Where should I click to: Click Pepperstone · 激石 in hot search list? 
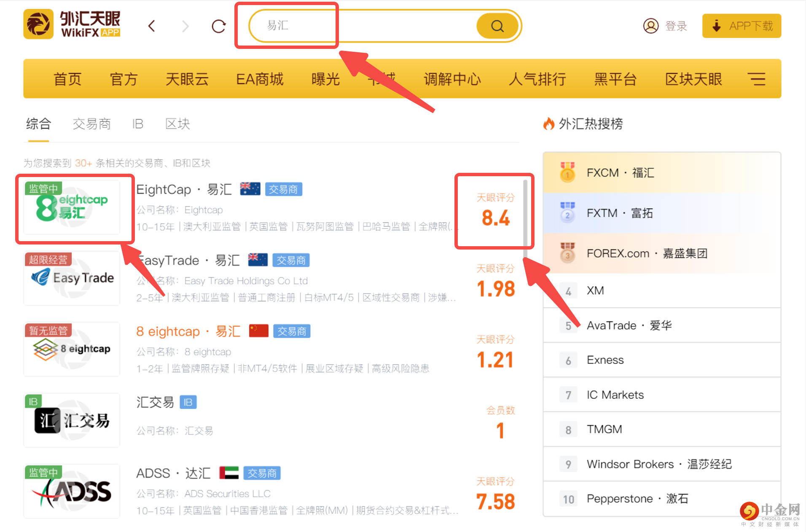pyautogui.click(x=637, y=499)
